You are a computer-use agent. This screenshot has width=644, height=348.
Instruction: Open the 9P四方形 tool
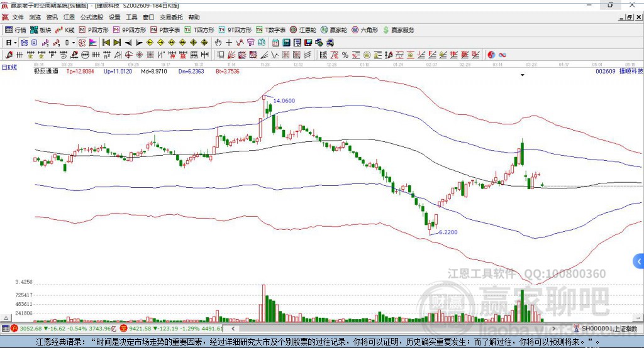(x=130, y=30)
